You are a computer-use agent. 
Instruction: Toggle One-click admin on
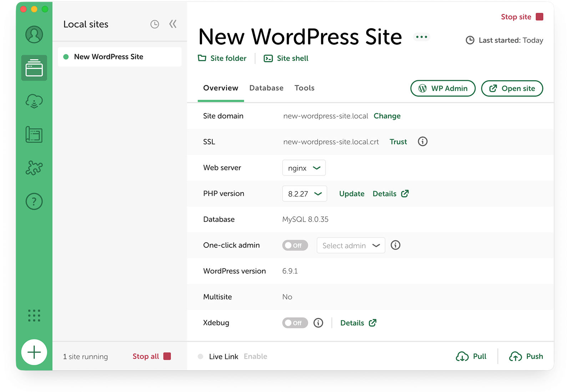coord(295,245)
